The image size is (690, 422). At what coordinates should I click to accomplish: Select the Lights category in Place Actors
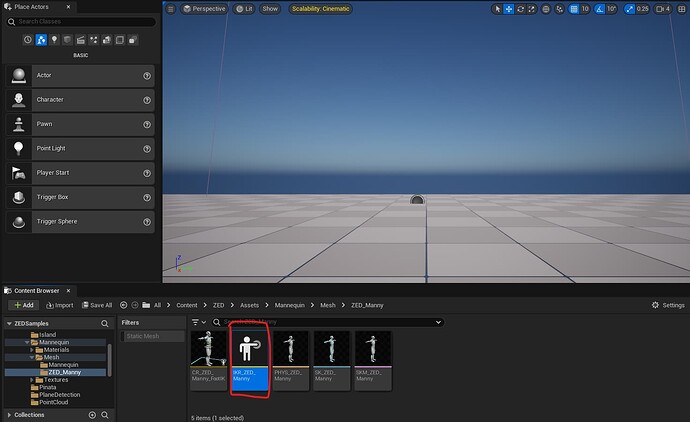point(54,40)
